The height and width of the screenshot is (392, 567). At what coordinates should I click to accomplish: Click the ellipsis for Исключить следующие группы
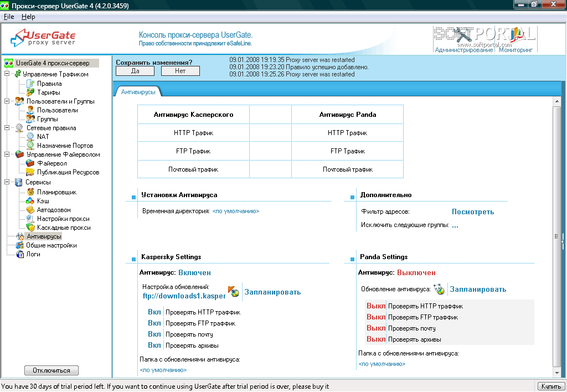(x=455, y=225)
